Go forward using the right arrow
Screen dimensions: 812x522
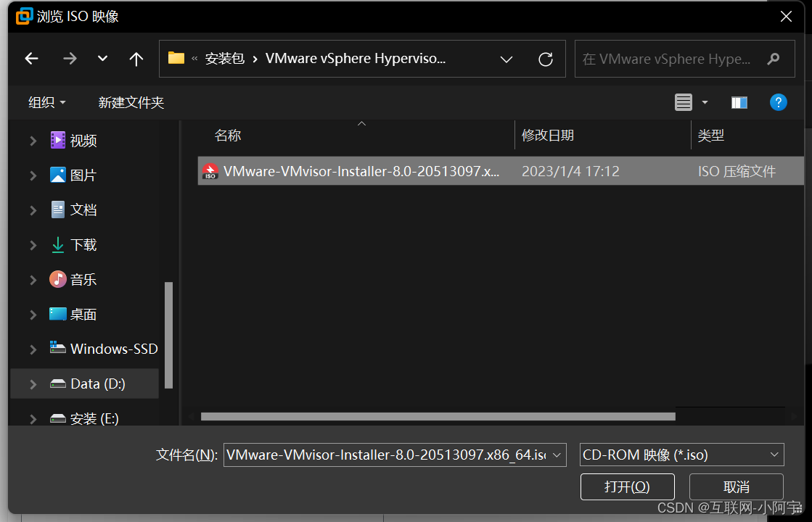(70, 59)
